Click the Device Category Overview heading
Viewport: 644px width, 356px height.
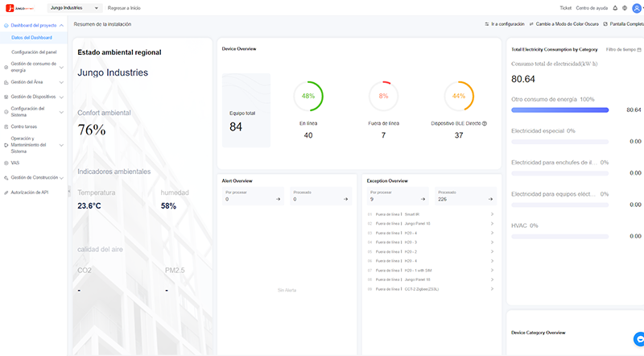click(538, 333)
